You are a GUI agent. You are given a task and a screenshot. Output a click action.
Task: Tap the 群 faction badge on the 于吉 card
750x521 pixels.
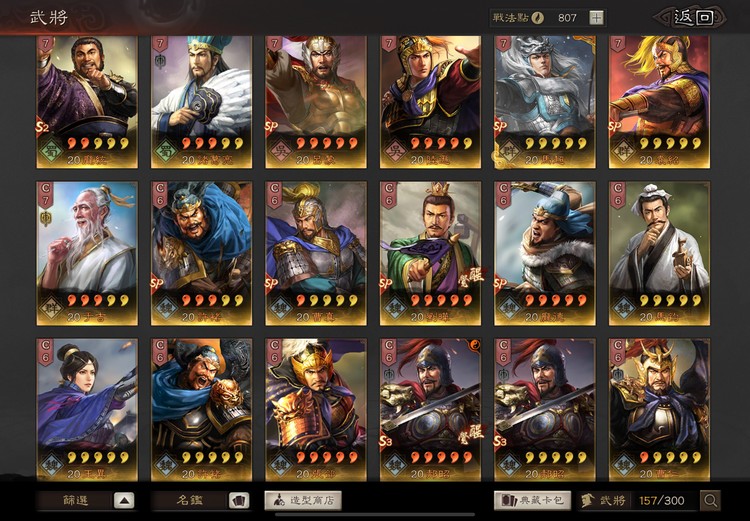[52, 308]
